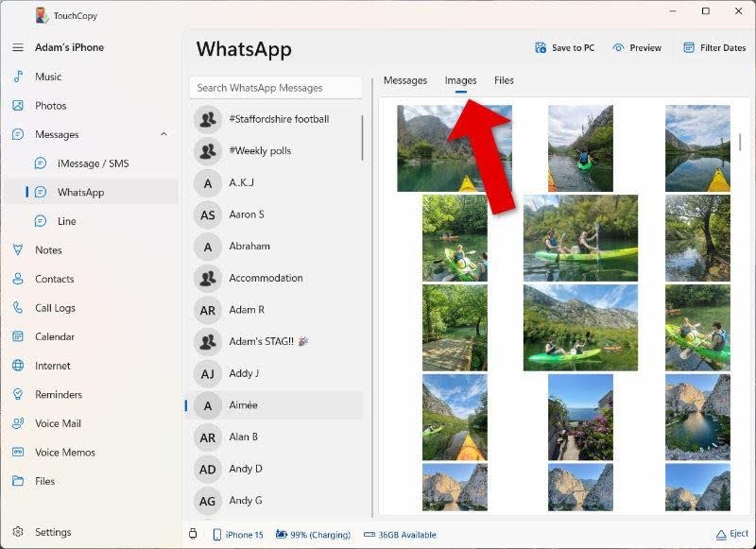Click the Contacts person icon

click(x=18, y=279)
